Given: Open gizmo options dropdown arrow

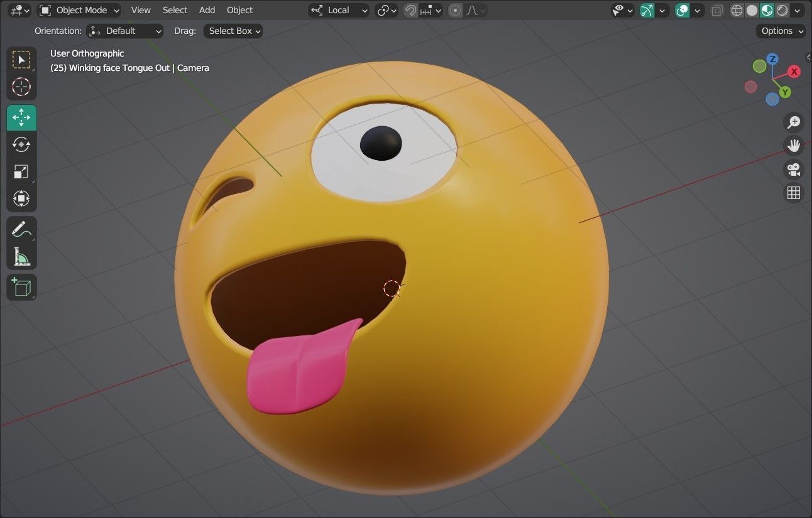Looking at the screenshot, I should [662, 10].
